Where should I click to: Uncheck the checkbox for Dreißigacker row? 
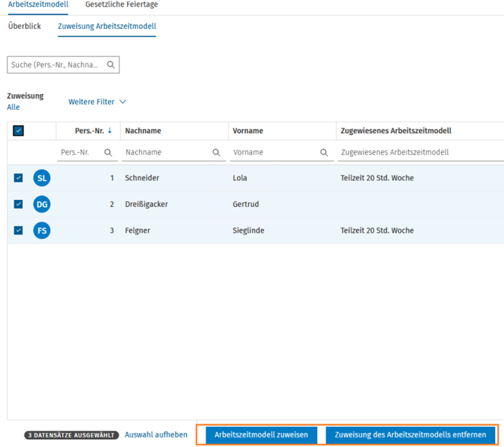click(18, 204)
